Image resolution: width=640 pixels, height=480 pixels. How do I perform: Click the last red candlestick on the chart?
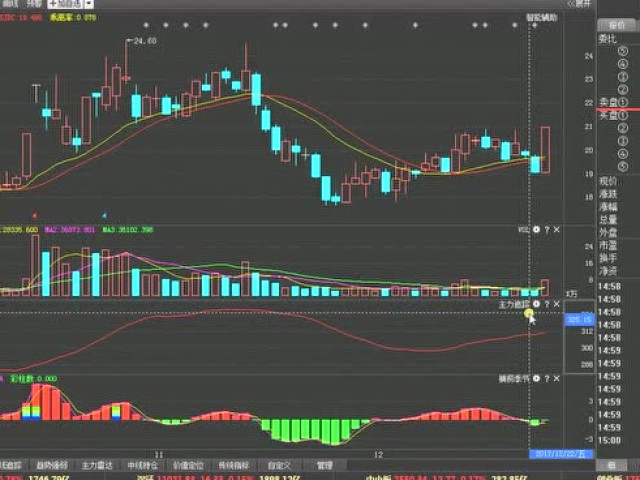click(545, 150)
